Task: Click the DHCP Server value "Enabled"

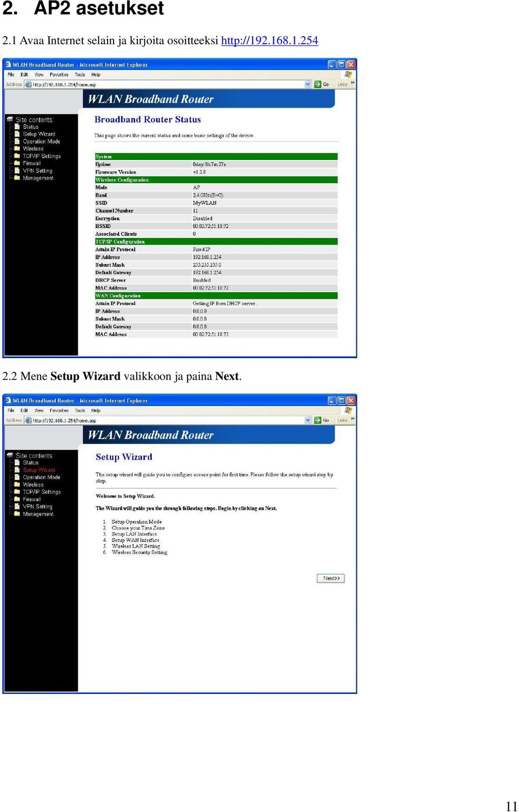Action: (202, 280)
